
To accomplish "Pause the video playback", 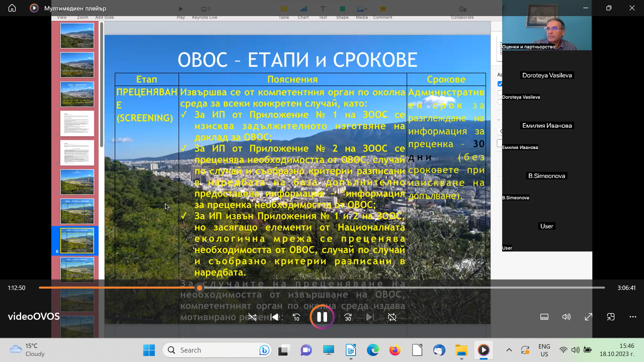I will point(322,317).
